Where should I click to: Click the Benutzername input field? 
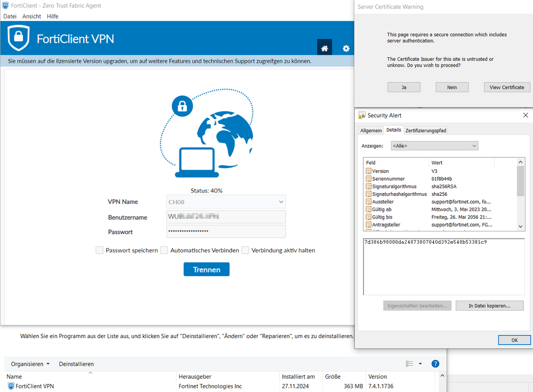click(x=226, y=217)
